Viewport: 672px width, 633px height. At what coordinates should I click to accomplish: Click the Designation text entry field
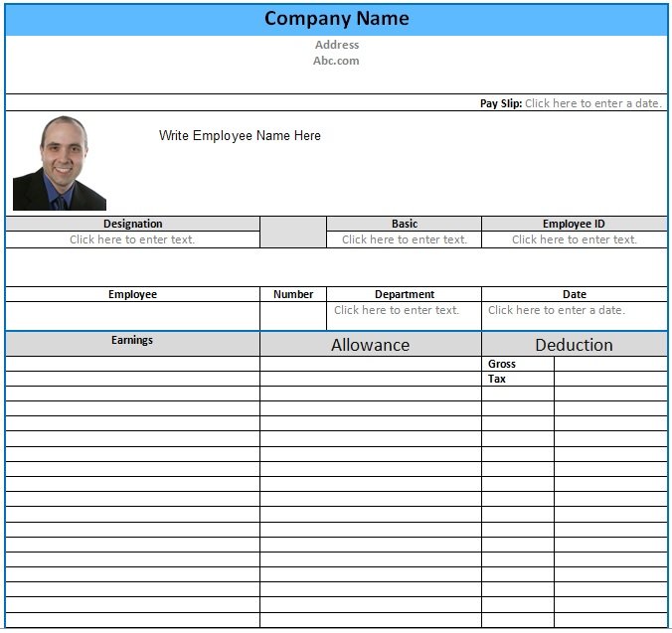point(132,239)
